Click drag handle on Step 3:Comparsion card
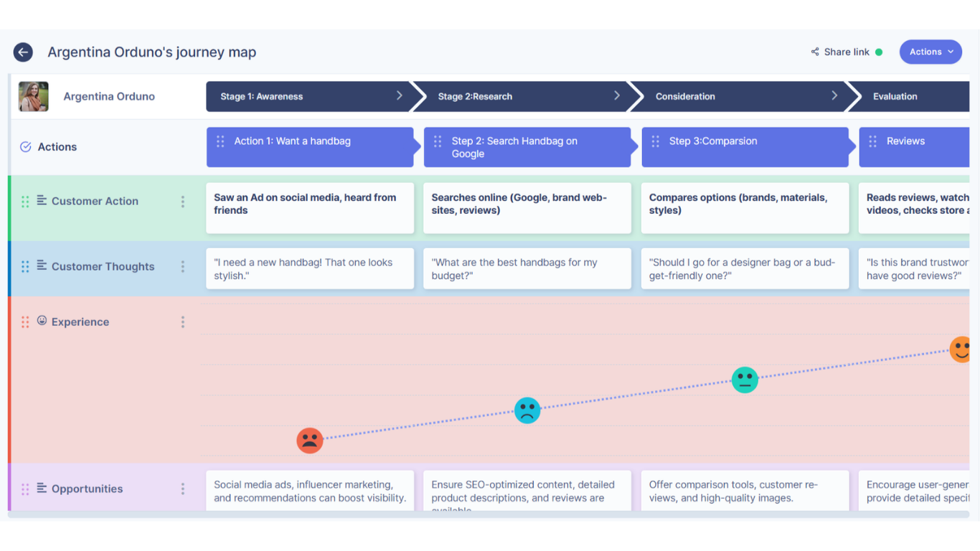Viewport: 980px width, 551px height. 655,141
